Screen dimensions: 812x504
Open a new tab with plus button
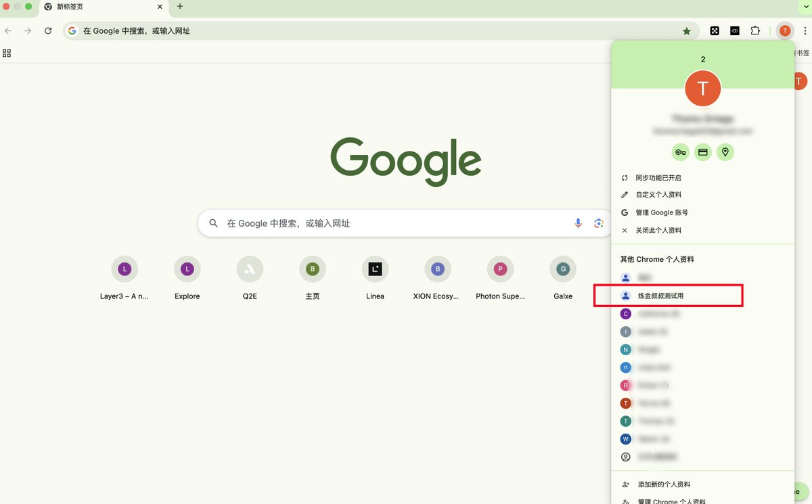point(180,6)
